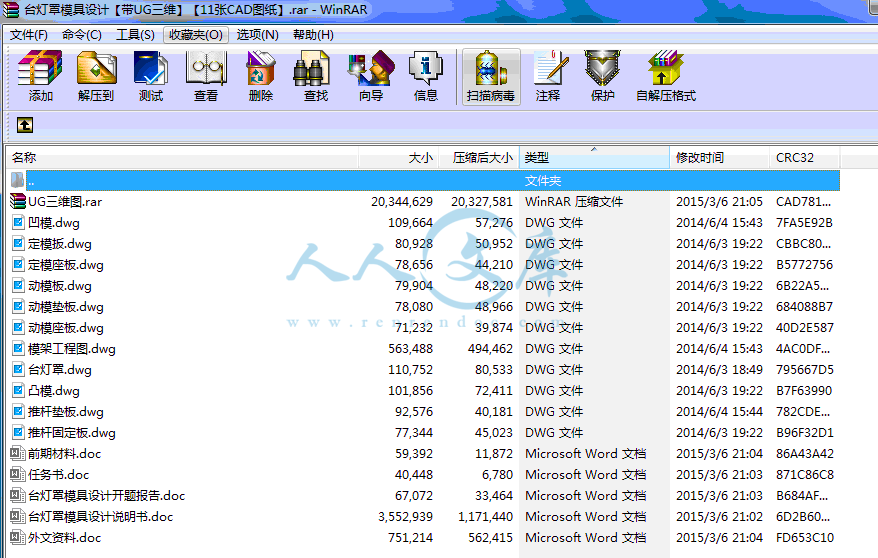Sort by the Type (类型) column header
Image resolution: width=878 pixels, height=558 pixels.
[x=594, y=158]
